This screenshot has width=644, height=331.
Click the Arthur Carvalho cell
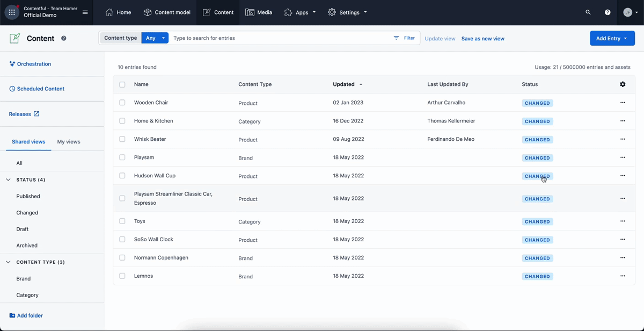coord(447,103)
